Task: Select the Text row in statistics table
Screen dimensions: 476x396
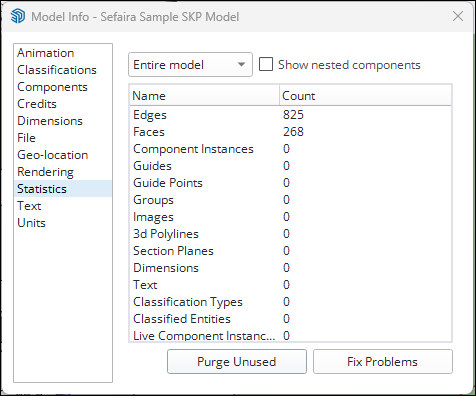Action: [x=290, y=285]
